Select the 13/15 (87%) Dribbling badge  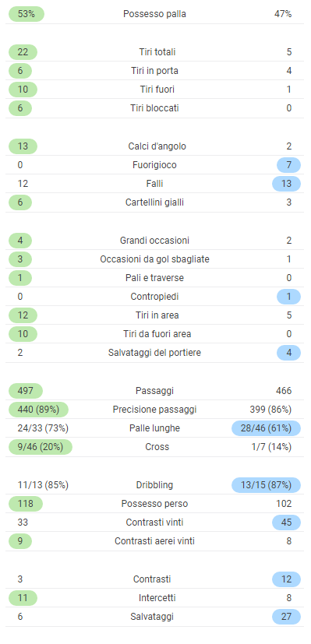click(x=267, y=485)
